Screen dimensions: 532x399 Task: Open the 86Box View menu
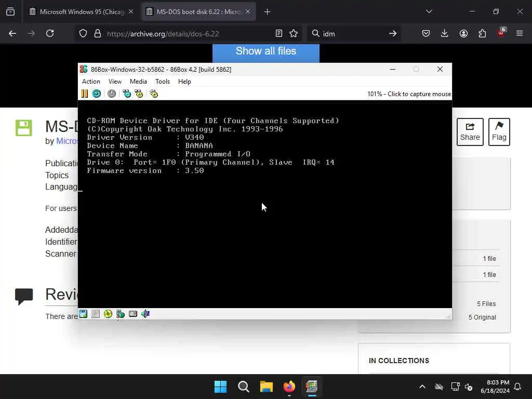tap(115, 82)
